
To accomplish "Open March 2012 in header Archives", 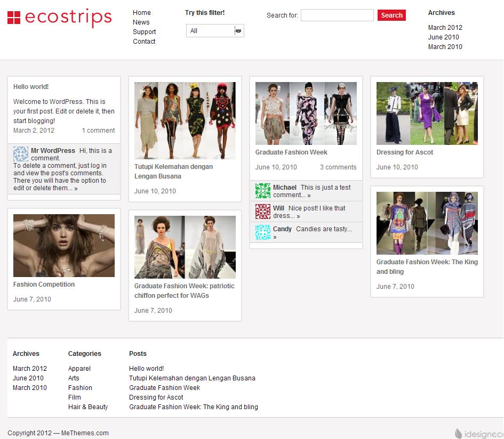I will click(x=445, y=28).
